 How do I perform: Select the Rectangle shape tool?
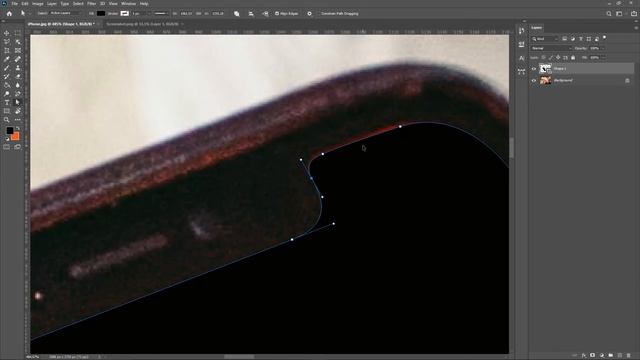click(7, 111)
